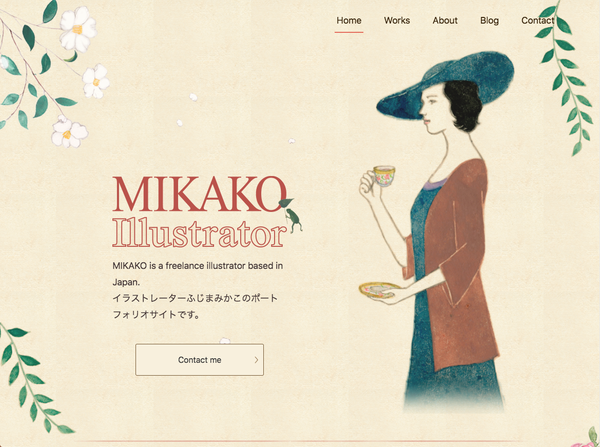Open the About page link
This screenshot has height=447, width=600.
[x=445, y=21]
